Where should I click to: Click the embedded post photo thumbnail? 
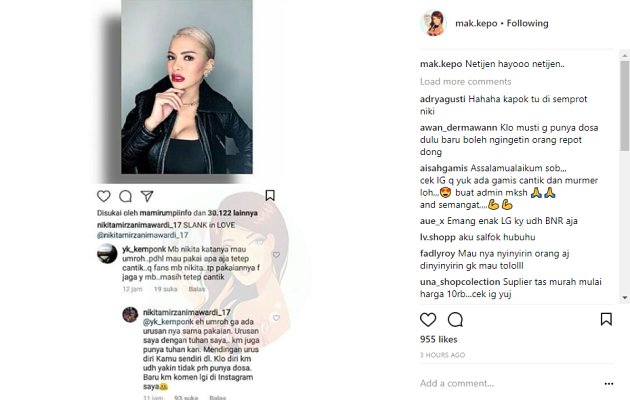(187, 87)
